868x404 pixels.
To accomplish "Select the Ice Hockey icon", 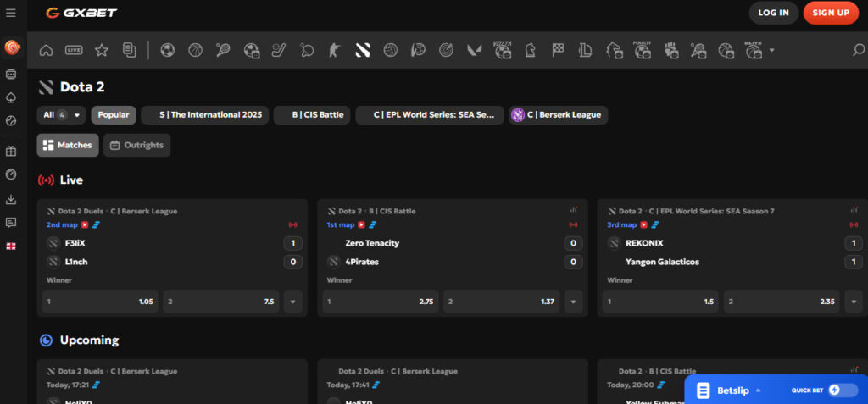I will [278, 50].
